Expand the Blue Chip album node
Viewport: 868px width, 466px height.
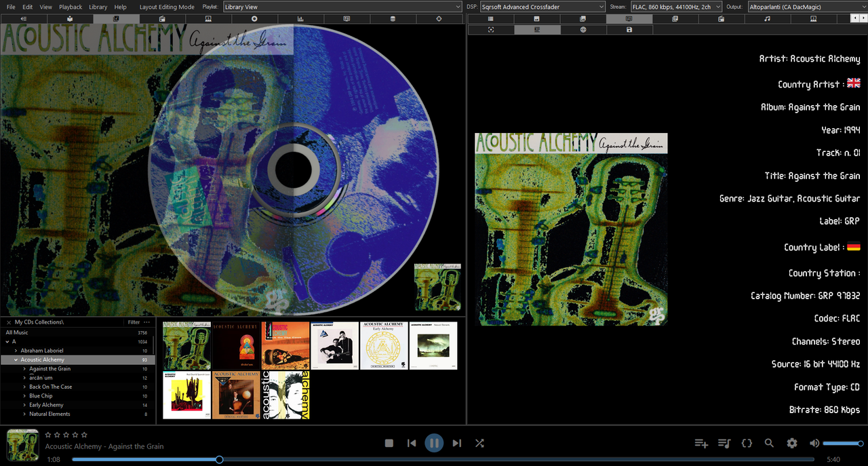(x=24, y=395)
